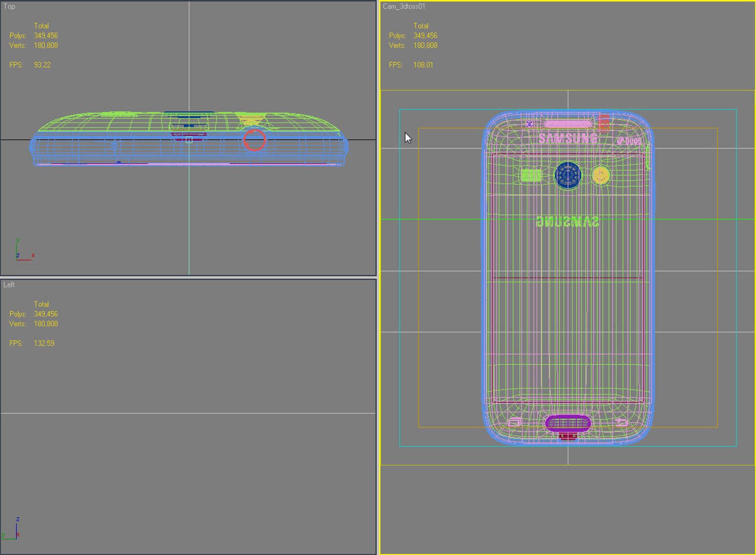Select the menu key icon on the phone
756x555 pixels.
515,422
